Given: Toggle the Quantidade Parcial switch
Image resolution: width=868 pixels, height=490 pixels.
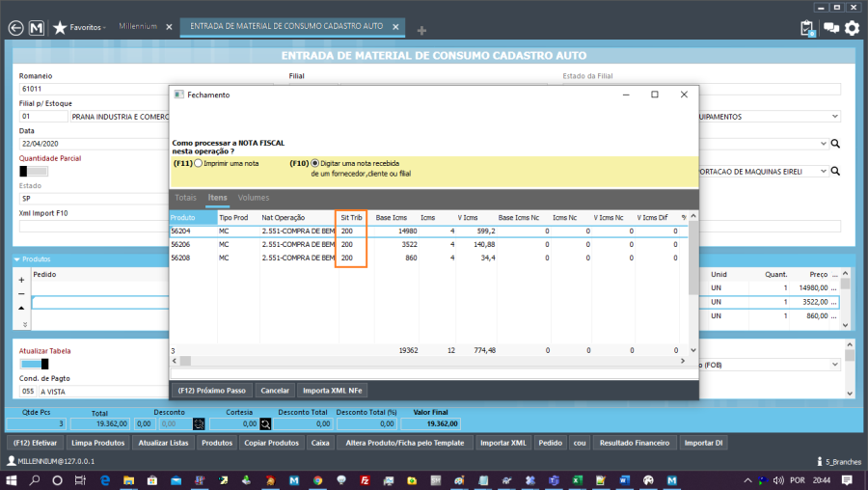Looking at the screenshot, I should coord(34,172).
